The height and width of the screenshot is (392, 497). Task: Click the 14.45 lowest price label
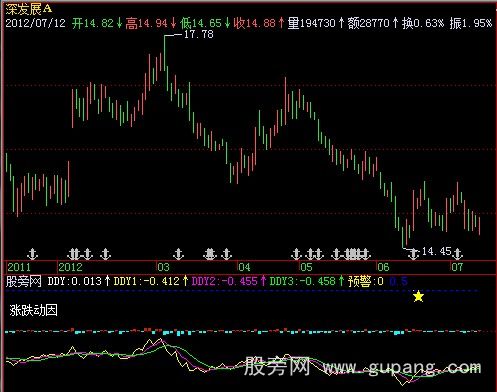[x=436, y=251]
